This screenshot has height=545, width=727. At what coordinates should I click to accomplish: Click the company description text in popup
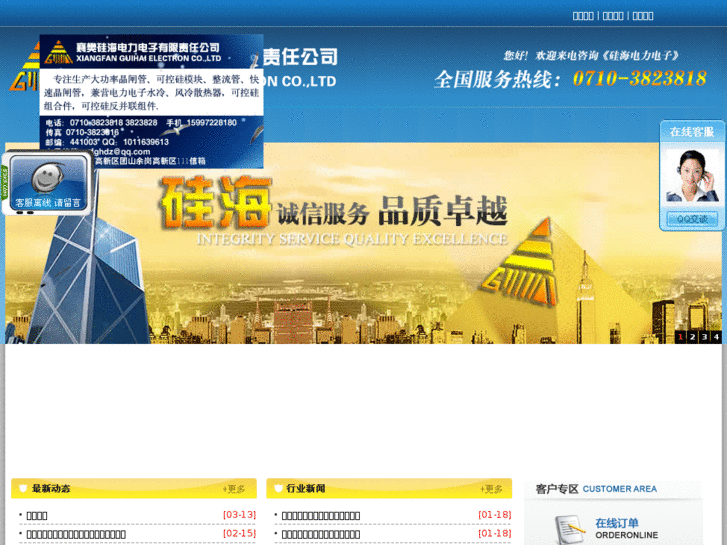tap(151, 93)
